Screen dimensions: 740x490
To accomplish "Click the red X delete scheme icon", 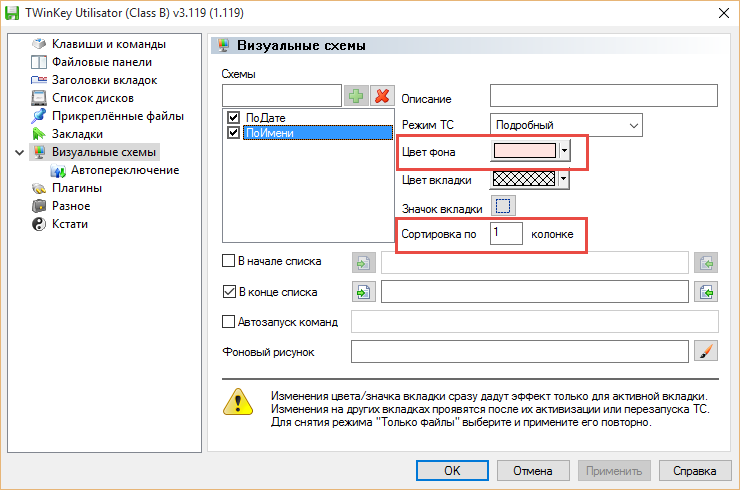I will pos(382,96).
